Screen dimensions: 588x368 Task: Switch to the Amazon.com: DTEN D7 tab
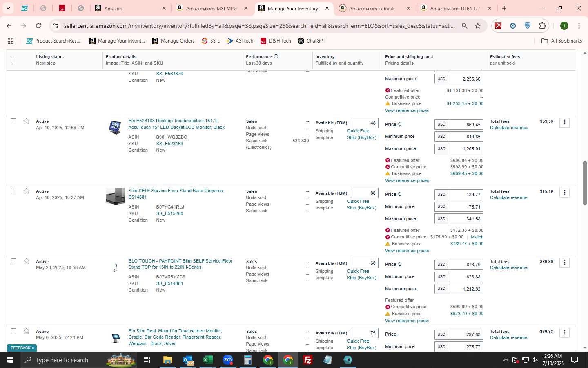pos(457,8)
